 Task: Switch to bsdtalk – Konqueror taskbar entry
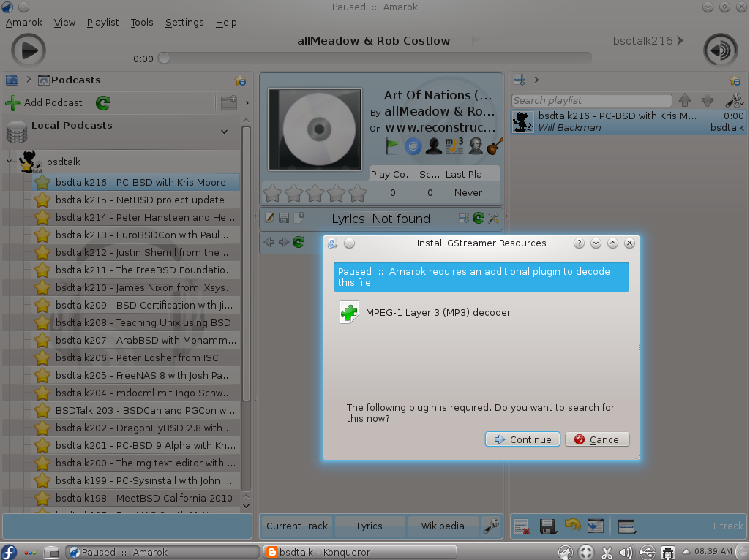tap(360, 553)
